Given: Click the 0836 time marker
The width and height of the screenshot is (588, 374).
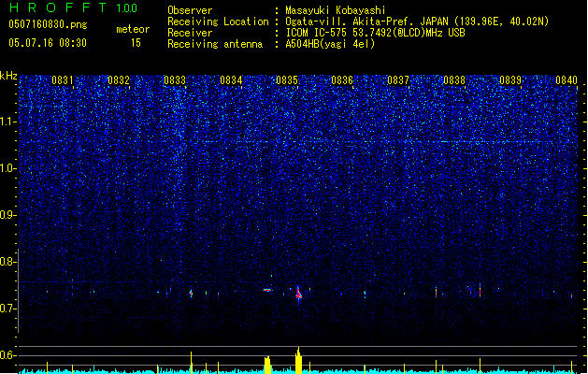Looking at the screenshot, I should (342, 80).
